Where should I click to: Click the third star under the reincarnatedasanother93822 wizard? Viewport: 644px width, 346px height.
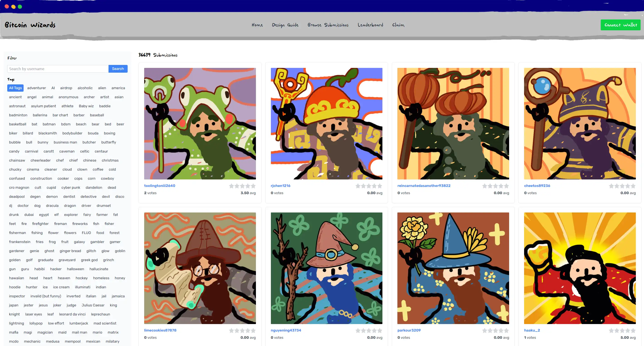[496, 186]
